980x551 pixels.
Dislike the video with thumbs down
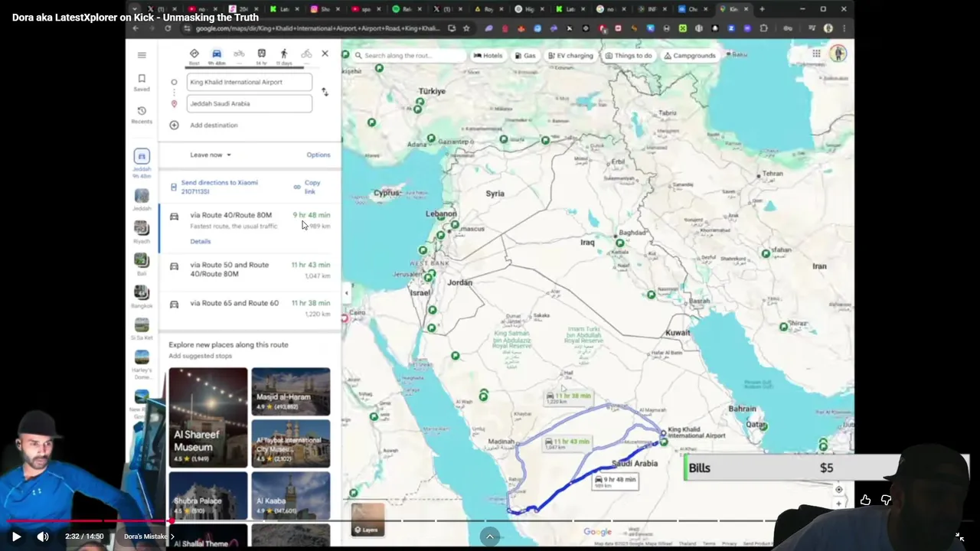tap(886, 500)
